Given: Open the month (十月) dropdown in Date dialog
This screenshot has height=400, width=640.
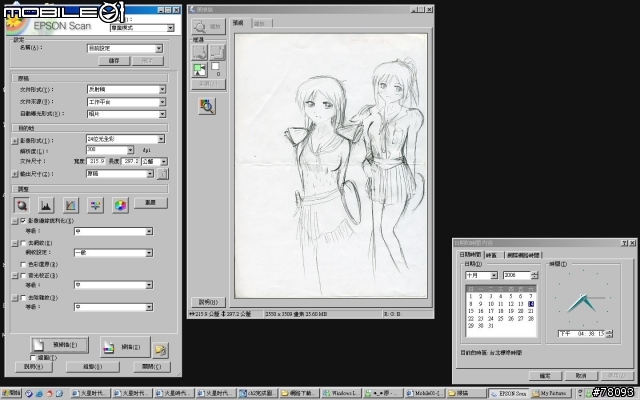Looking at the screenshot, I should [x=482, y=276].
